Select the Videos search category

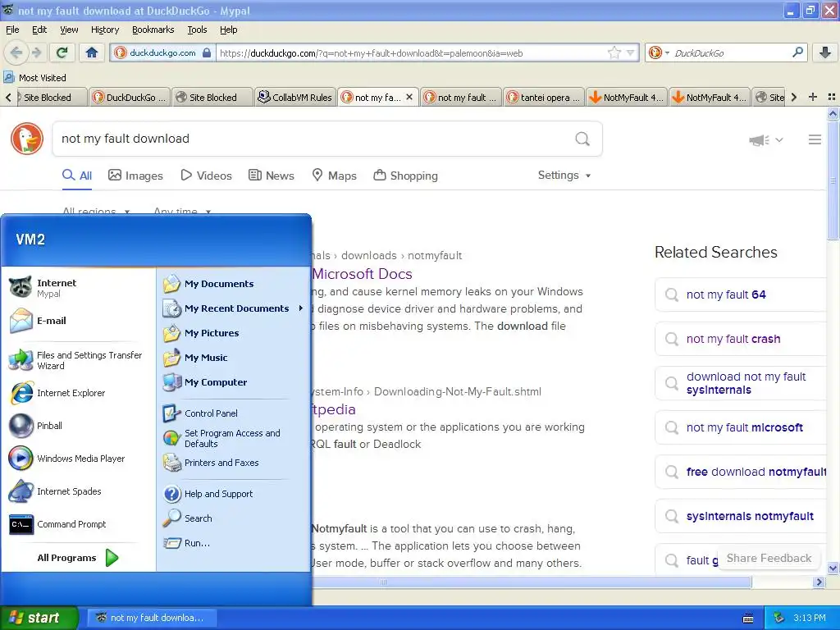pos(206,176)
